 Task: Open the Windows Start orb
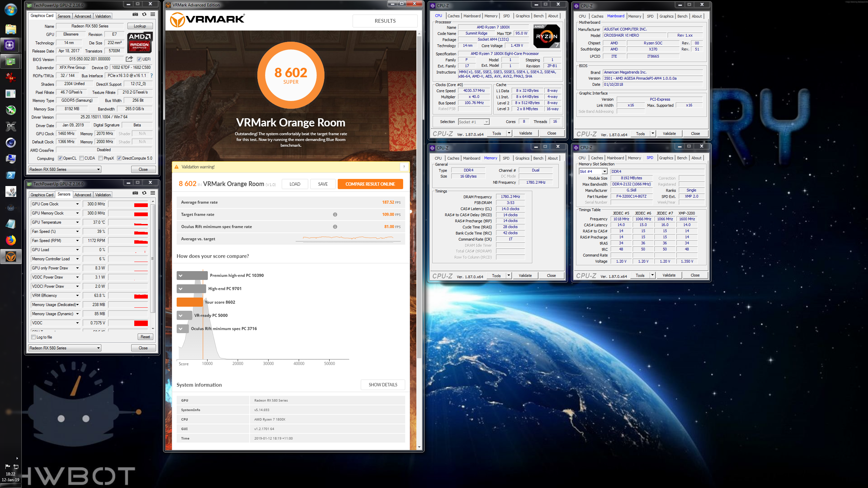[x=11, y=9]
